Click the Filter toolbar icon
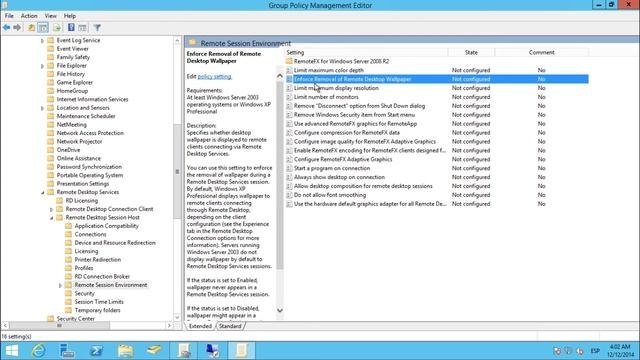 [x=97, y=28]
